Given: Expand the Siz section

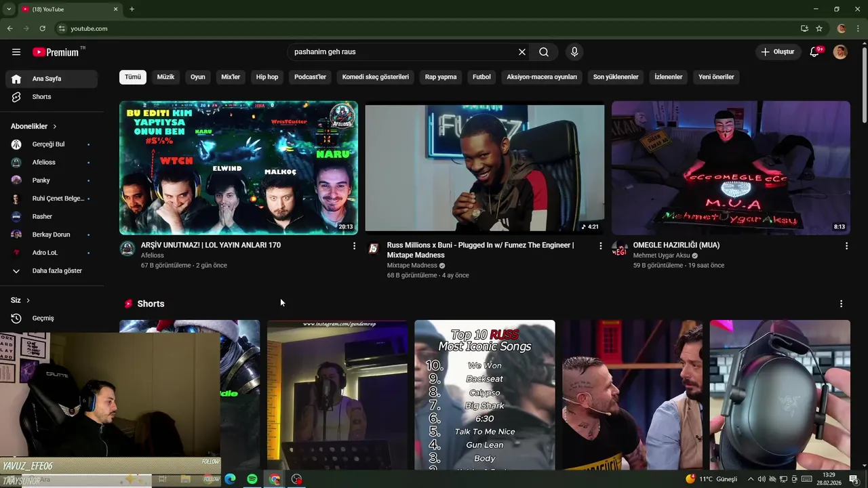Looking at the screenshot, I should 20,300.
